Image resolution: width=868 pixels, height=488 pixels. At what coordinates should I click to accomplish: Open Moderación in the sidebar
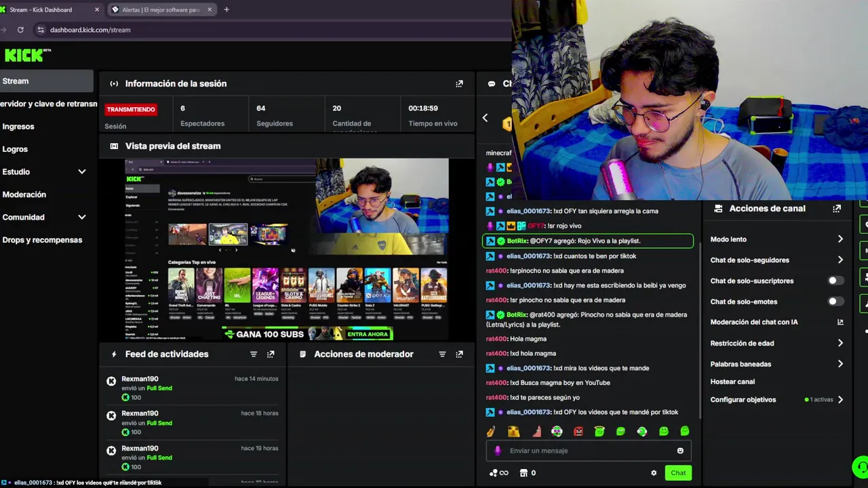click(x=24, y=195)
